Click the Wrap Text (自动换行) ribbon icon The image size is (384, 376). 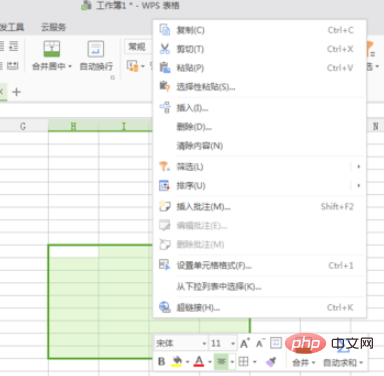coord(96,49)
